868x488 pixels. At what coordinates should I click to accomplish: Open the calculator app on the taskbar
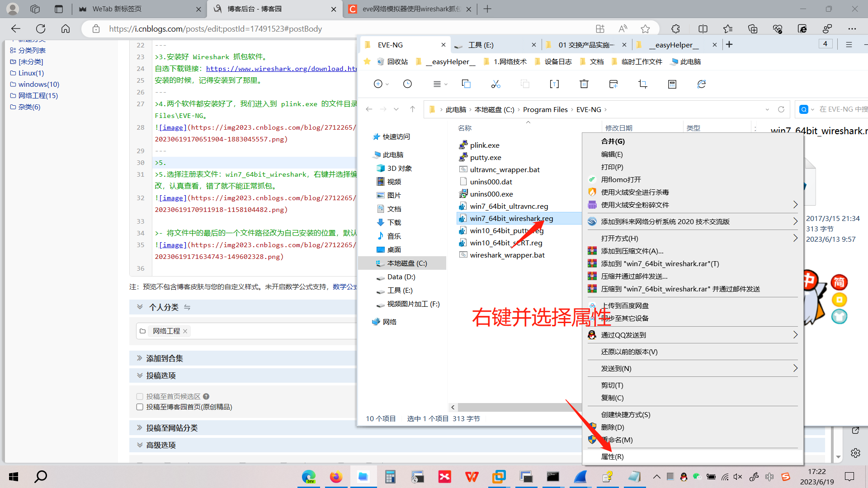coord(390,477)
